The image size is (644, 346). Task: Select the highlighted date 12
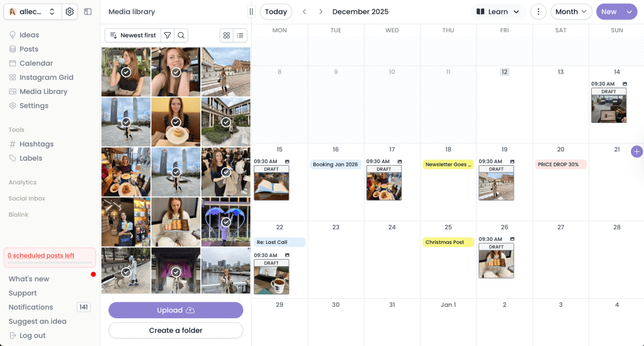point(504,72)
